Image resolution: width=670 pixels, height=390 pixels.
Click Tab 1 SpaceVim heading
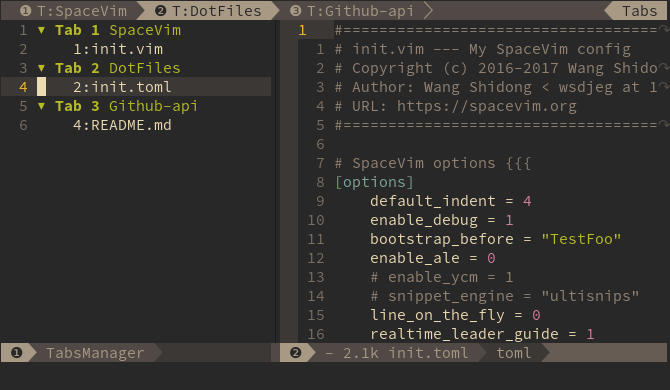[x=118, y=30]
